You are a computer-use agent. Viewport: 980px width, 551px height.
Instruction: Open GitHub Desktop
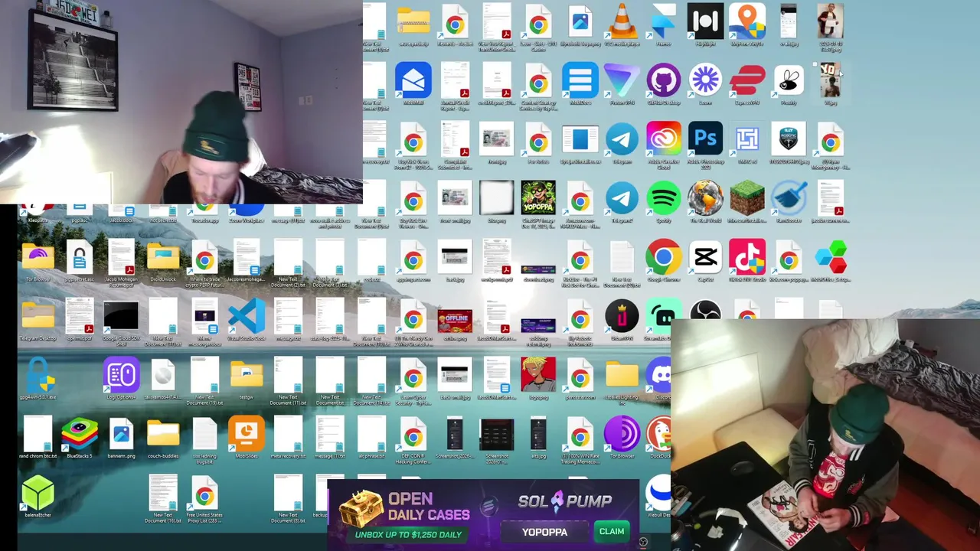(663, 80)
